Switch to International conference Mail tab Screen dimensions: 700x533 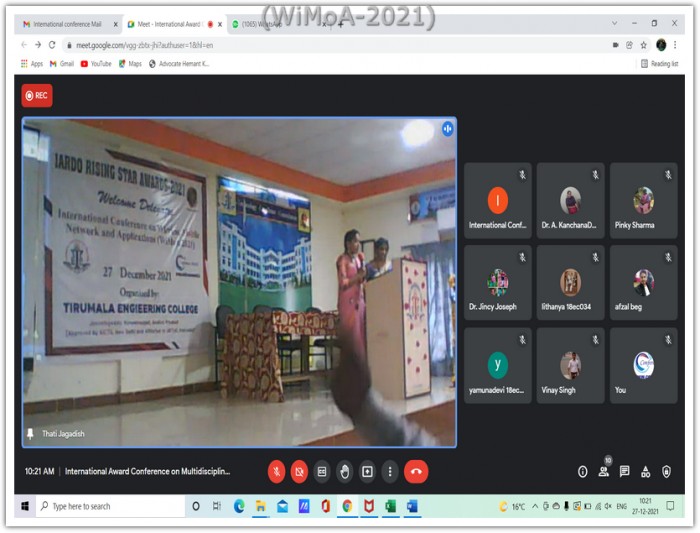66,24
